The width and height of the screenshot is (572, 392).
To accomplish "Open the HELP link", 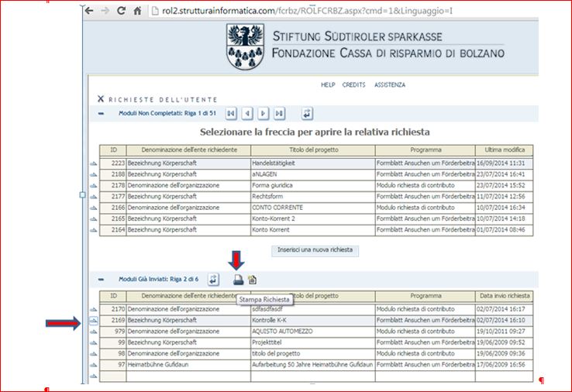I will tap(328, 84).
